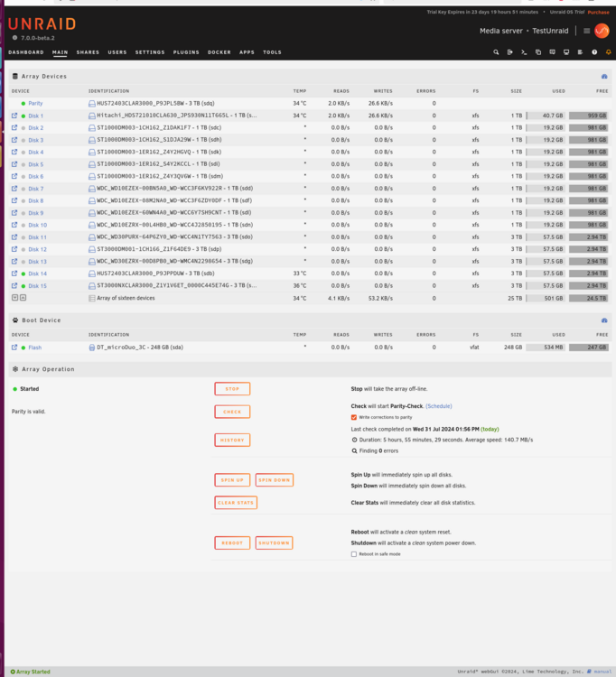
Task: Click the list icon beside Array of sixteen devices
Action: click(x=91, y=299)
